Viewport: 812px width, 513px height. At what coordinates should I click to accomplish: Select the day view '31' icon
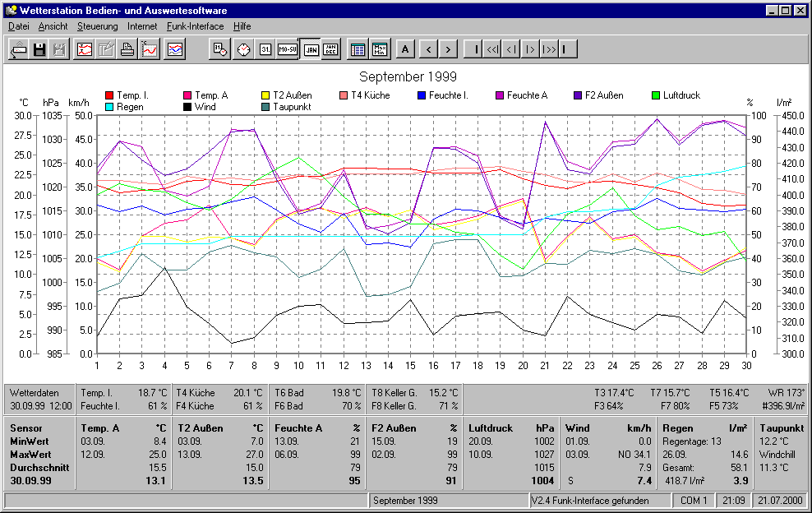coord(265,49)
